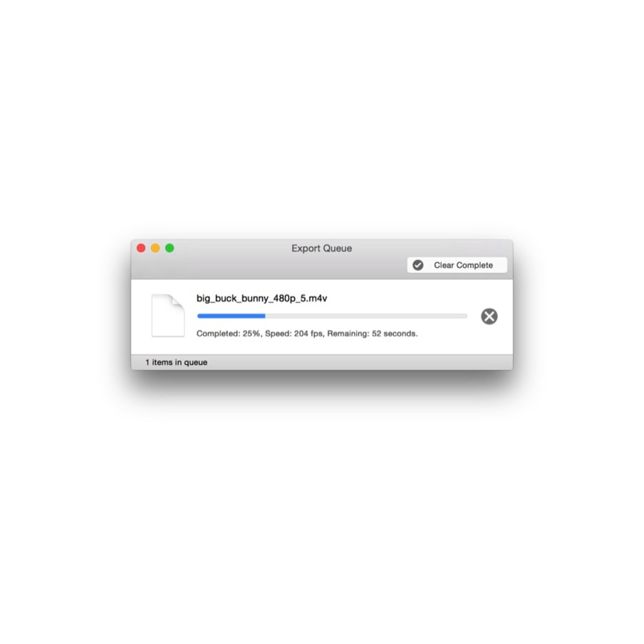
Task: Cancel the big_buck_bunny export with X icon
Action: tap(489, 316)
